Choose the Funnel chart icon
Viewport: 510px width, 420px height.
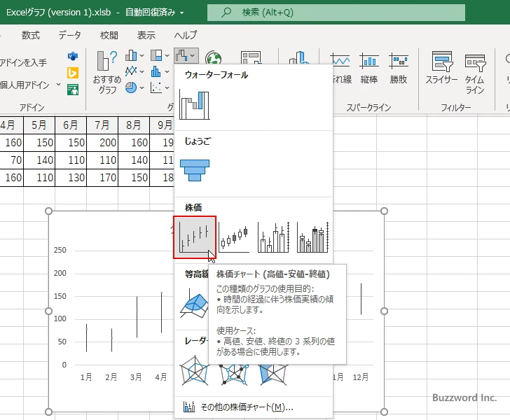click(x=195, y=170)
